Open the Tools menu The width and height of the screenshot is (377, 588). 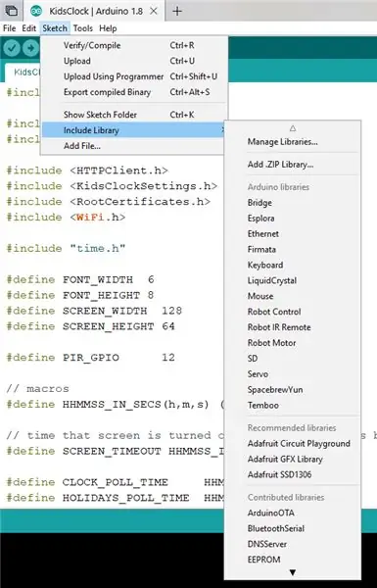pyautogui.click(x=83, y=28)
